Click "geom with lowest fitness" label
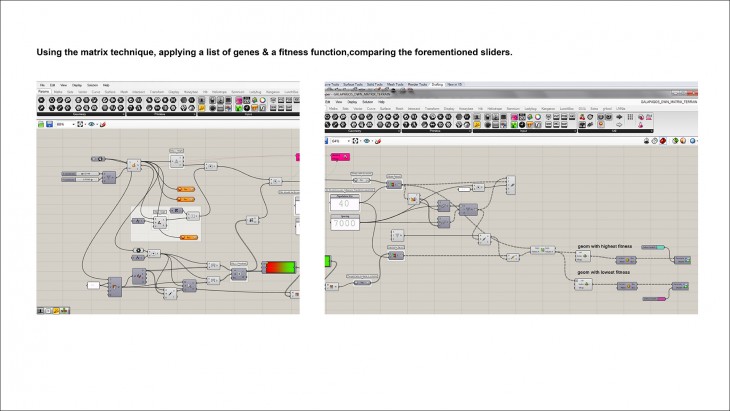Screen dimensions: 730x411 point(603,272)
